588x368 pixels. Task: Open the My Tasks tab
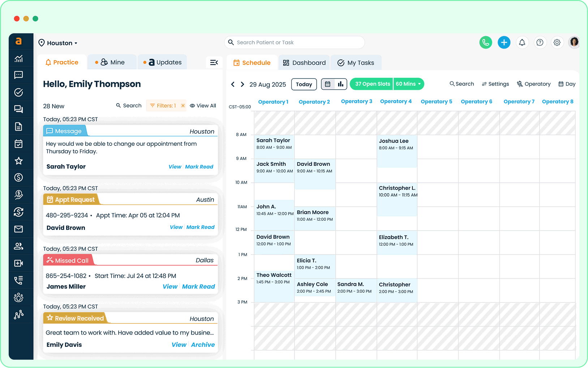point(356,63)
